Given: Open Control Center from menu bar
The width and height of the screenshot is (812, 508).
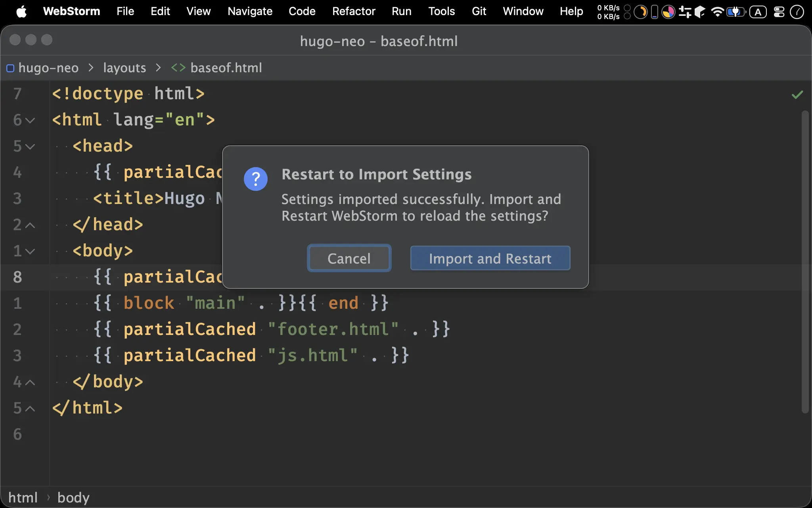Looking at the screenshot, I should pos(779,12).
